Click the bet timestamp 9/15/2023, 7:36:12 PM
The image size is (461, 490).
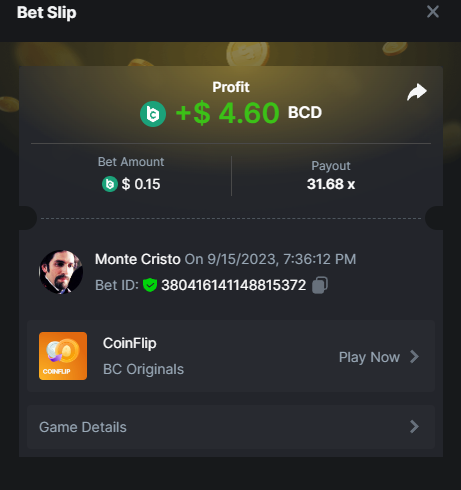point(282,259)
